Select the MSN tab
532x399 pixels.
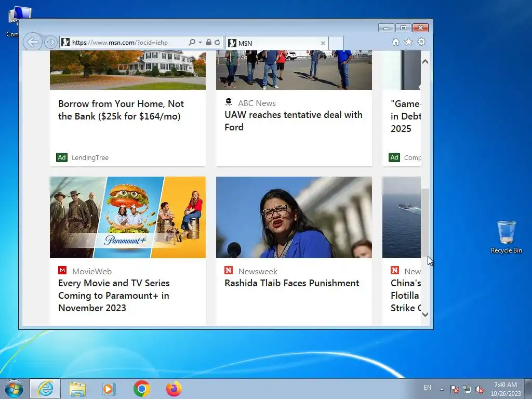[x=276, y=43]
